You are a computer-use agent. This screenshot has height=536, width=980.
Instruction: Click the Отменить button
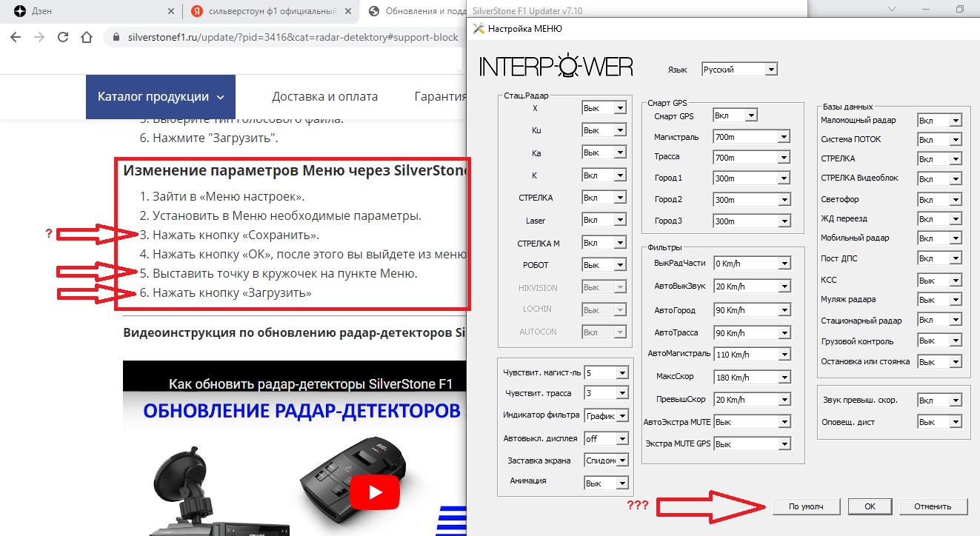click(933, 506)
